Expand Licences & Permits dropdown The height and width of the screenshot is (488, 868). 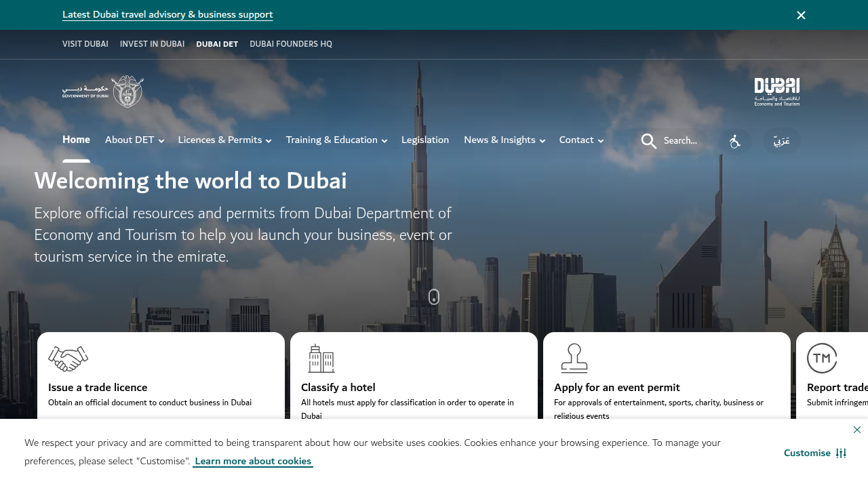click(x=224, y=140)
